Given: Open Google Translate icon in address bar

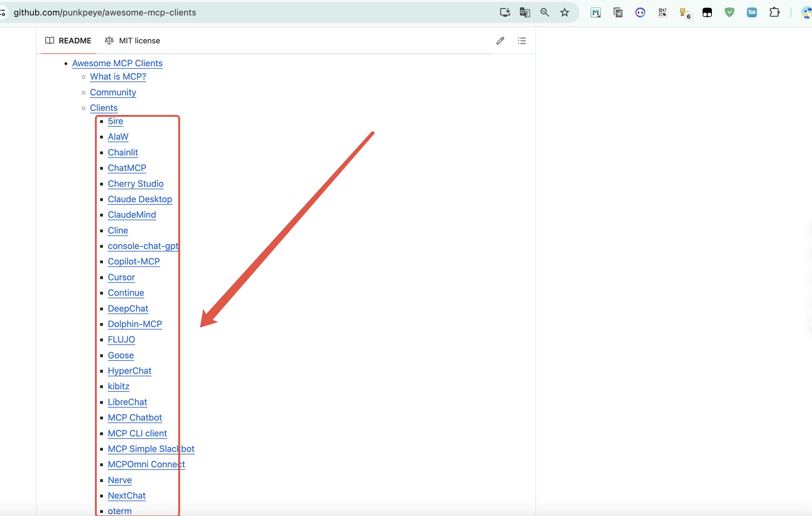Looking at the screenshot, I should point(525,12).
